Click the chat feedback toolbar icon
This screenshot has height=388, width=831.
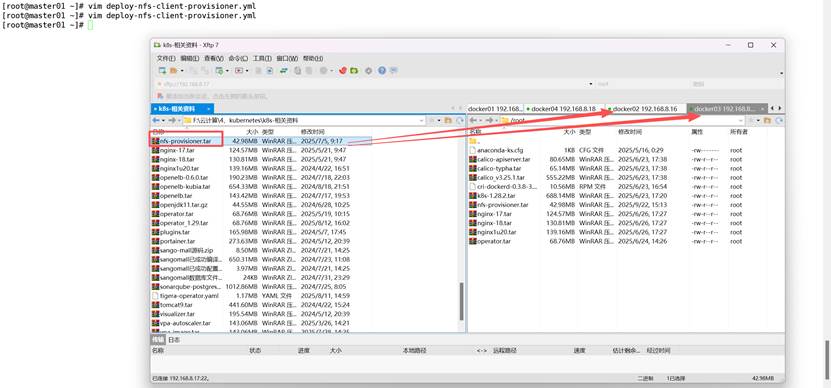click(x=394, y=70)
